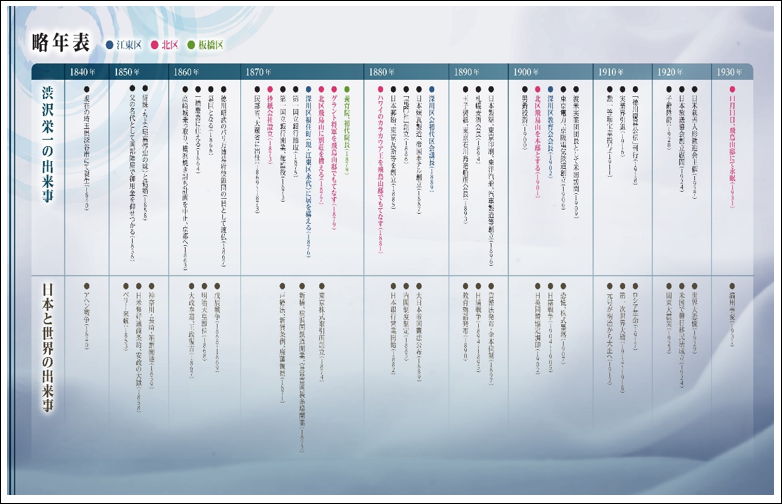Click the 渋沢栄一の出来事 row heading
This screenshot has height=504, width=782.
[x=48, y=145]
